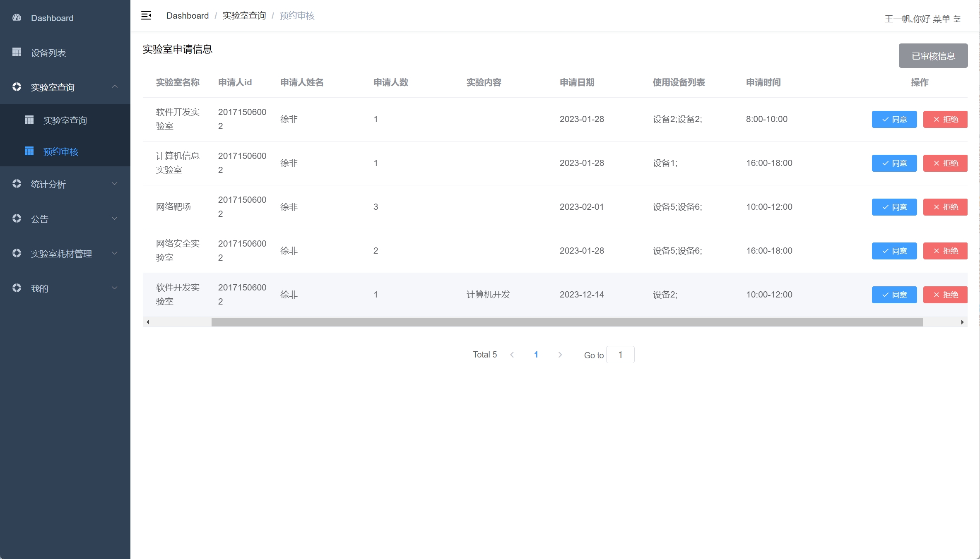Viewport: 980px width, 559px height.
Task: Expand the 我的 menu chevron
Action: (115, 288)
